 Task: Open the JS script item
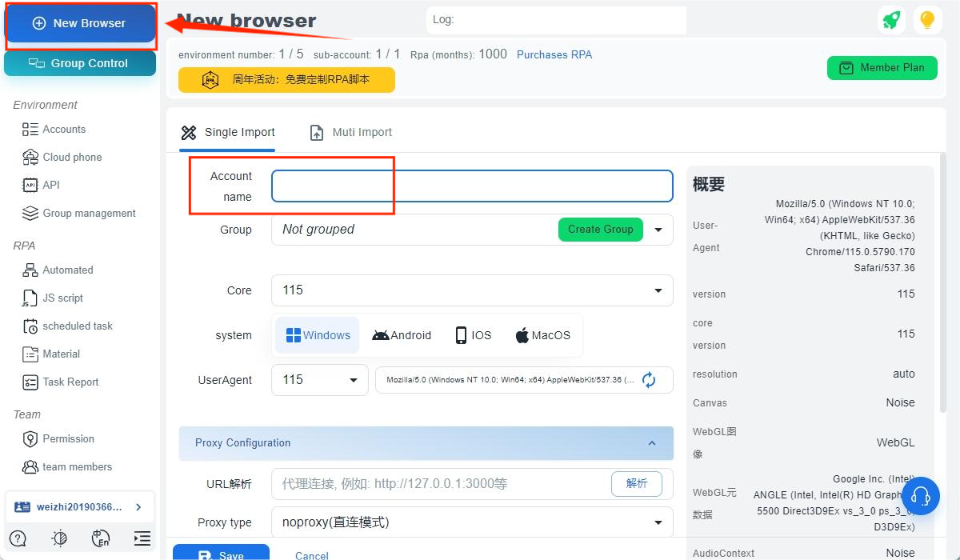coord(62,298)
